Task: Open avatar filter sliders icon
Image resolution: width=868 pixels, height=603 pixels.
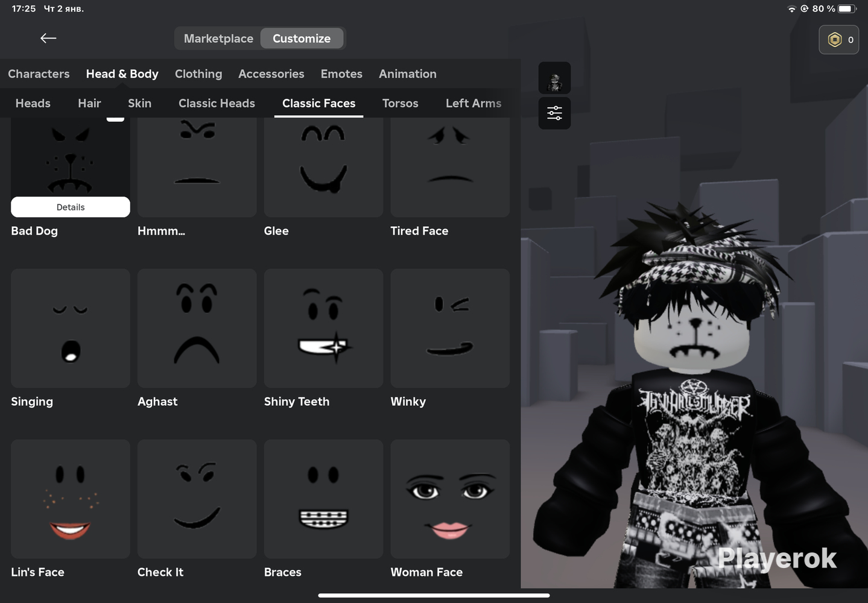Action: [x=554, y=113]
